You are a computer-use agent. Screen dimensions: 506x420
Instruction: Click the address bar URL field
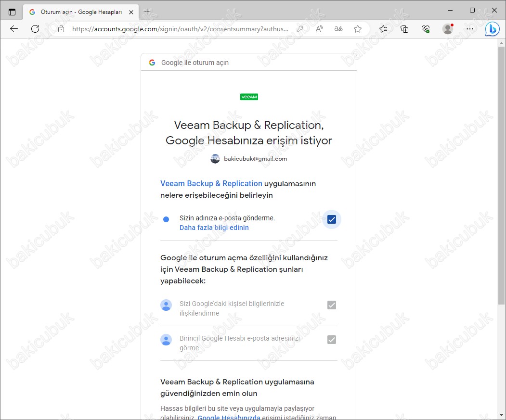(x=181, y=29)
